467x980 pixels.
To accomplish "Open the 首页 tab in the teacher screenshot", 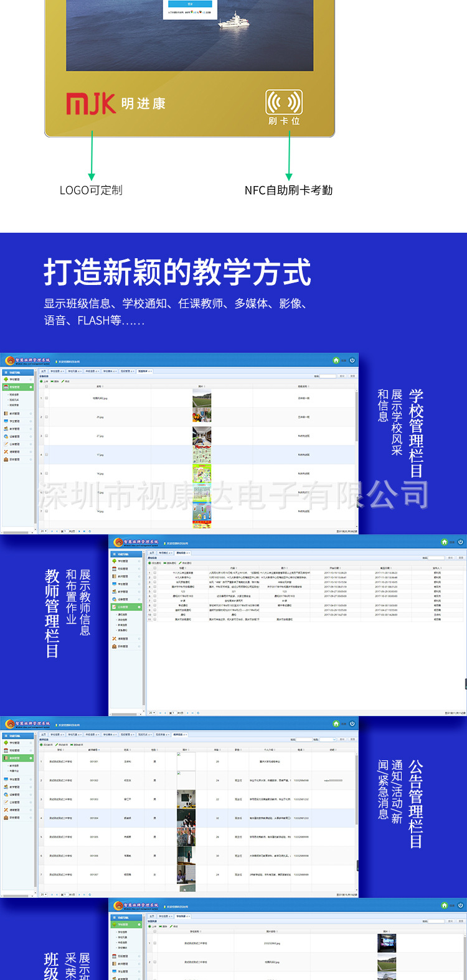I will [x=44, y=734].
